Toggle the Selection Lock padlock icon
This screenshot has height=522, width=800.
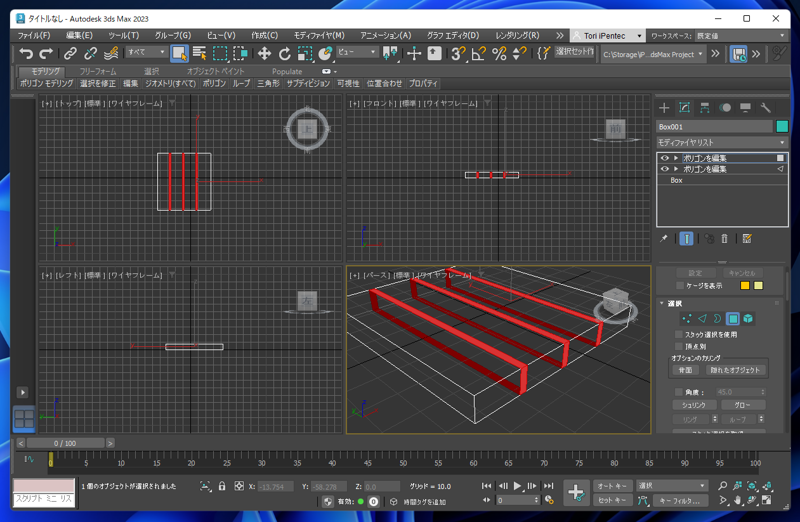coord(222,486)
